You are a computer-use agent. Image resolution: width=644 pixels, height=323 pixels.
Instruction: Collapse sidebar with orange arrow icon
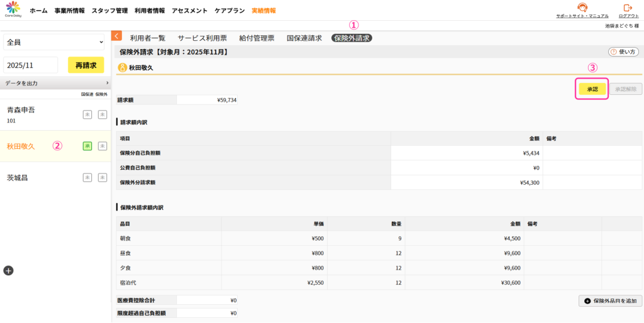pos(116,36)
